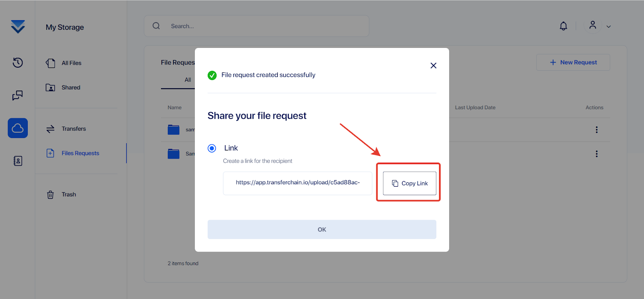Click the 'Share your file request' heading
Image resolution: width=644 pixels, height=299 pixels.
click(257, 116)
